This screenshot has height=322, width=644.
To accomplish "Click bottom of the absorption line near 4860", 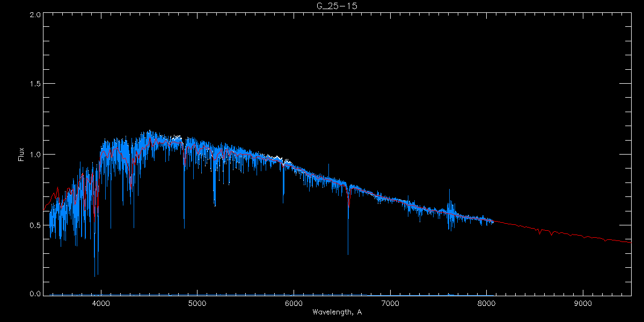I will click(x=184, y=228).
